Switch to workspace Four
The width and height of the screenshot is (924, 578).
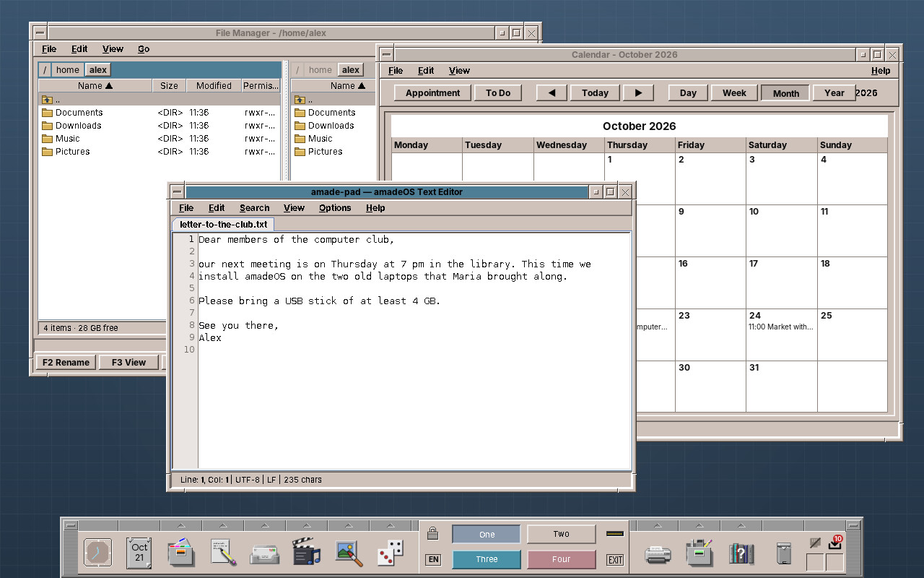[x=561, y=559]
